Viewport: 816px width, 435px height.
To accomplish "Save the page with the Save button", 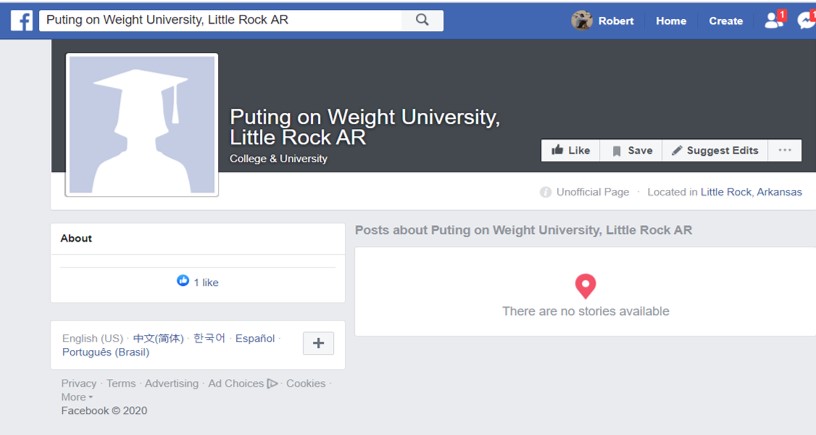I will pyautogui.click(x=632, y=150).
